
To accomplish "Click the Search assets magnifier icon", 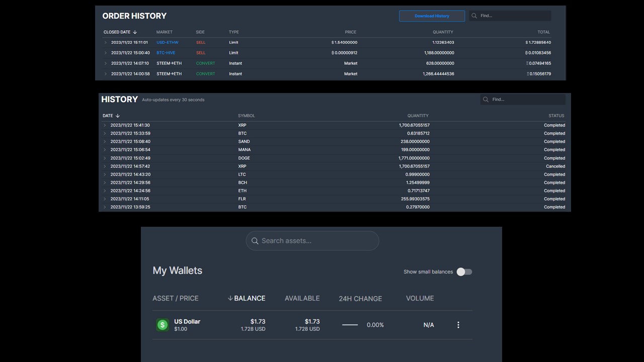I will [255, 241].
